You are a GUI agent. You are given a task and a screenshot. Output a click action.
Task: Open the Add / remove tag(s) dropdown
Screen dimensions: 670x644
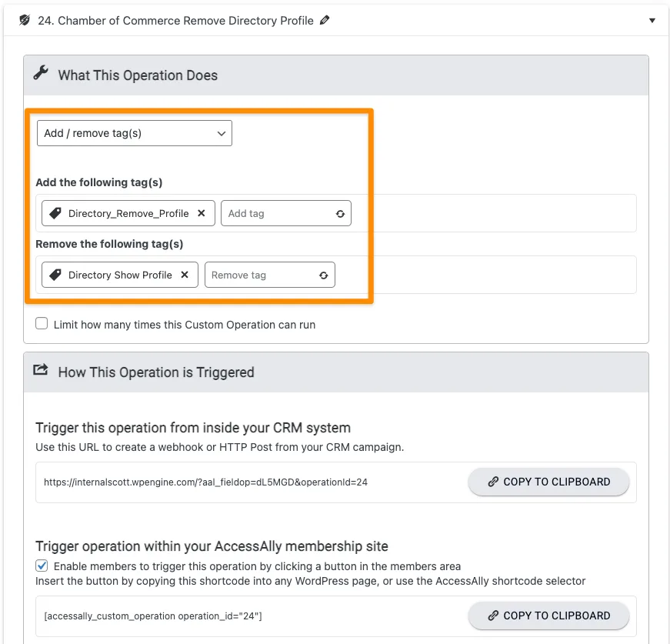[x=135, y=133]
